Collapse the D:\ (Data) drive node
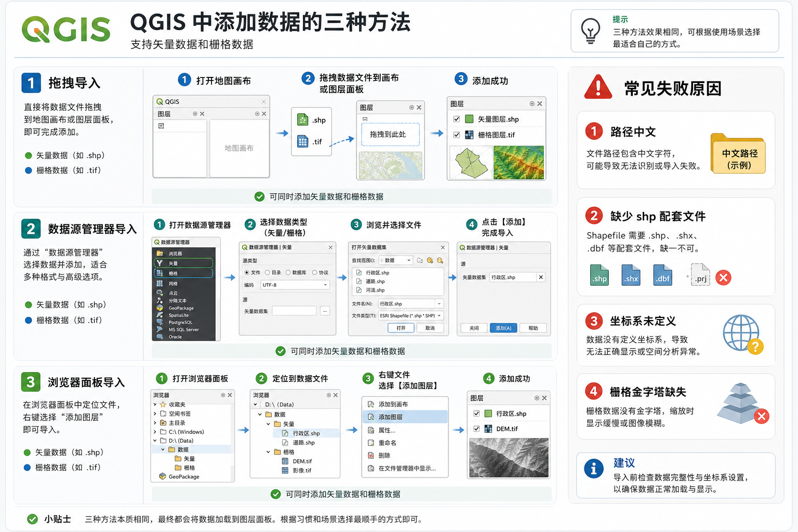Viewport: 798px width, 532px height. coord(155,441)
